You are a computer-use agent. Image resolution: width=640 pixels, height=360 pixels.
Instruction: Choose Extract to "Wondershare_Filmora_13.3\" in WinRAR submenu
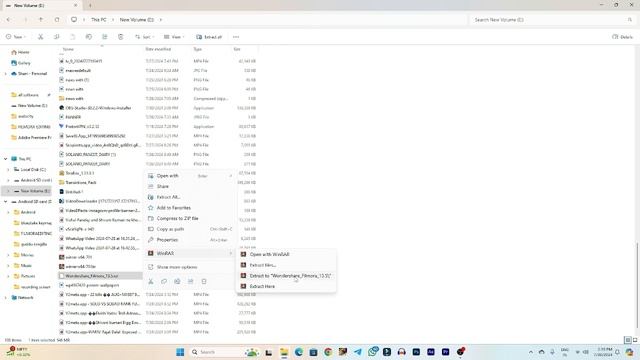pyautogui.click(x=286, y=276)
